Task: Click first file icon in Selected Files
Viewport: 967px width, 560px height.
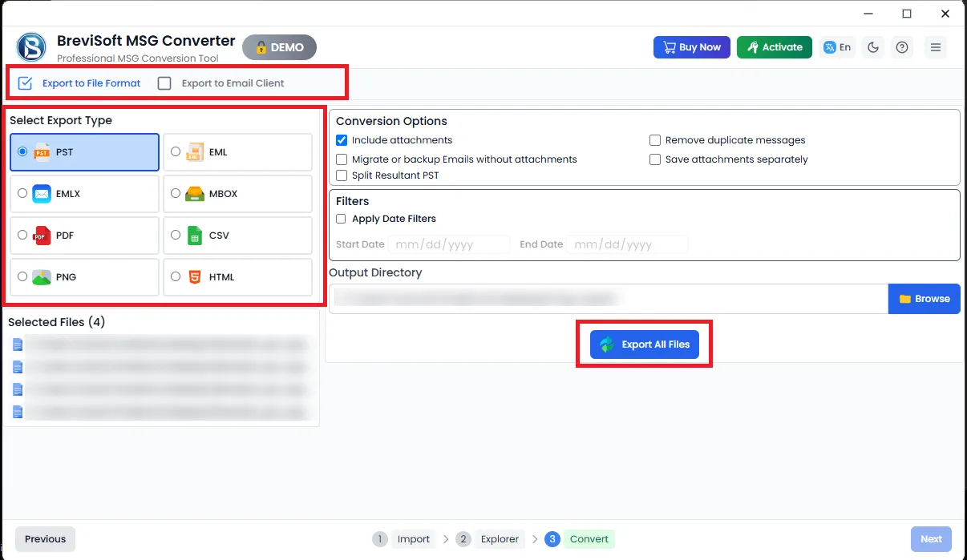Action: pos(18,345)
